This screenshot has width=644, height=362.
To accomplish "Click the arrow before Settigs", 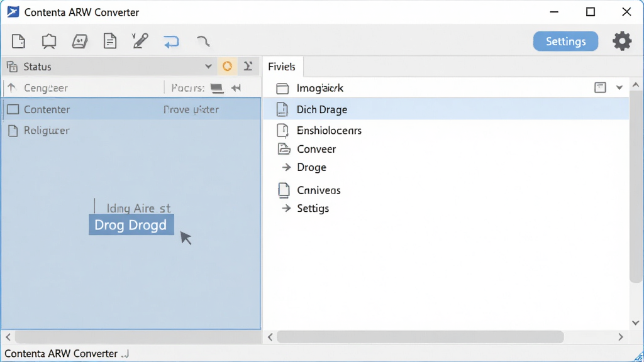I will pyautogui.click(x=286, y=209).
